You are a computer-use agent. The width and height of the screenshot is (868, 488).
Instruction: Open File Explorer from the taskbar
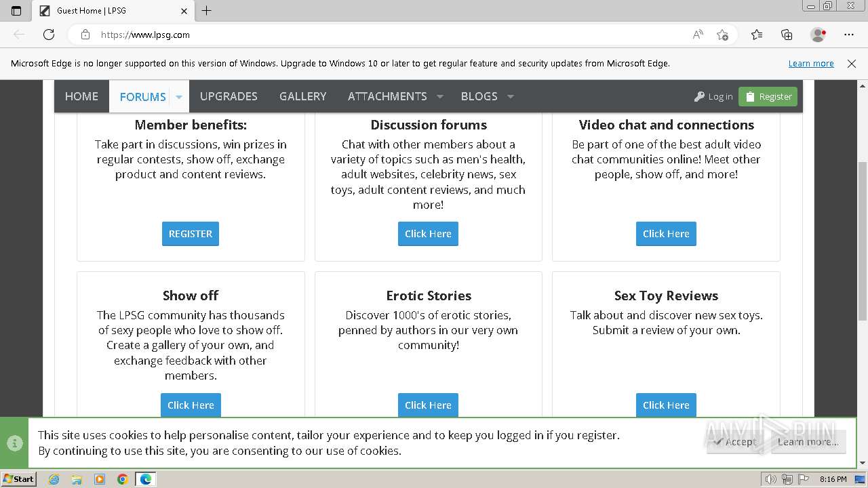pyautogui.click(x=77, y=479)
